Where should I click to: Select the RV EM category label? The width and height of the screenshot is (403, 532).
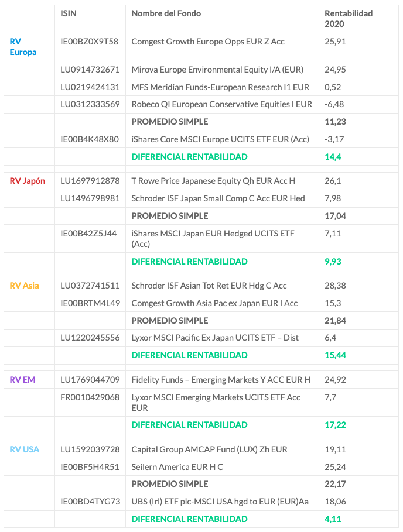pos(22,380)
